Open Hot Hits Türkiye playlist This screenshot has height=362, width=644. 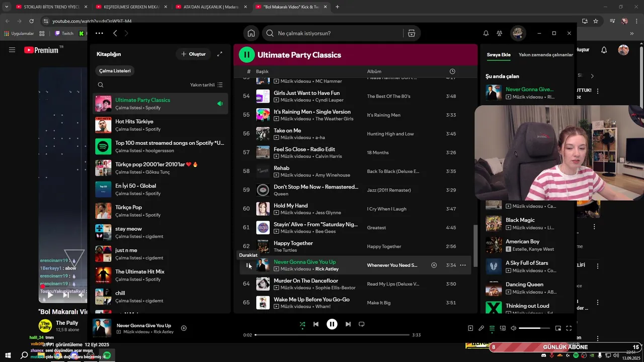(x=160, y=125)
